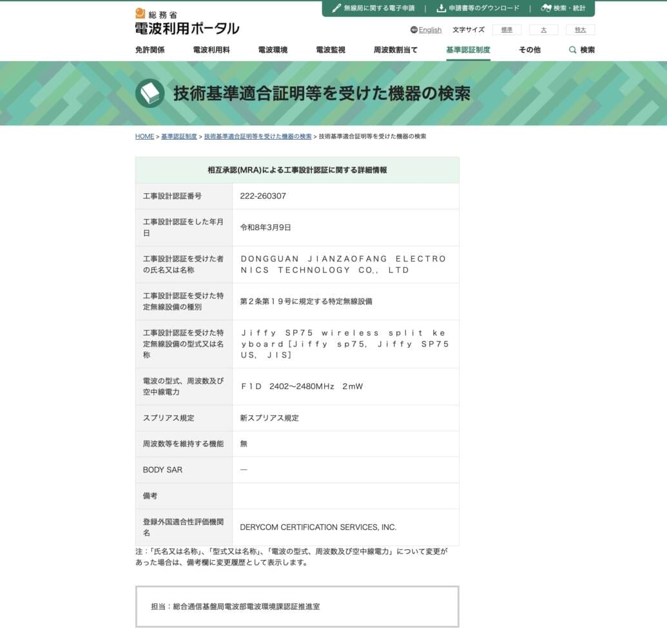Click the 周波数等を維持する機能 row label
This screenshot has height=644, width=667.
coord(183,444)
